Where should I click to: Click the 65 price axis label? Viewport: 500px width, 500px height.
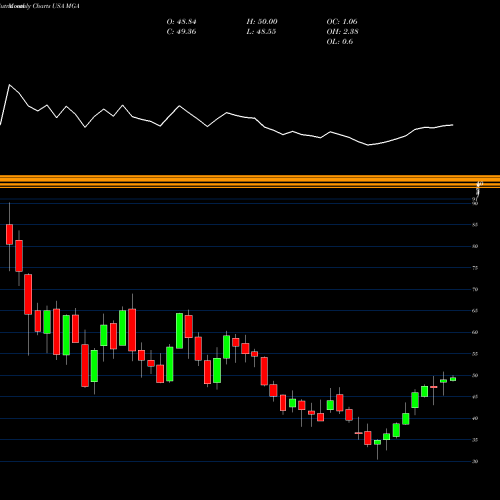coord(475,311)
